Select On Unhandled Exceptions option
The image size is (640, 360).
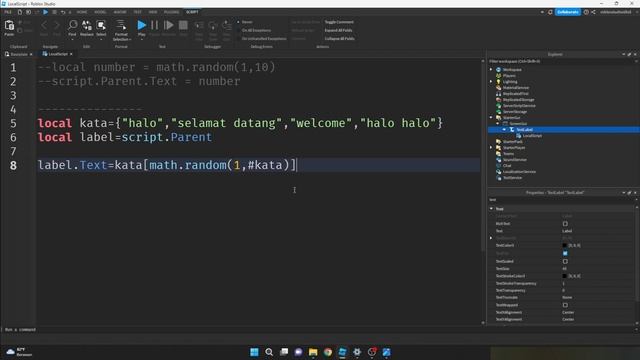262,39
